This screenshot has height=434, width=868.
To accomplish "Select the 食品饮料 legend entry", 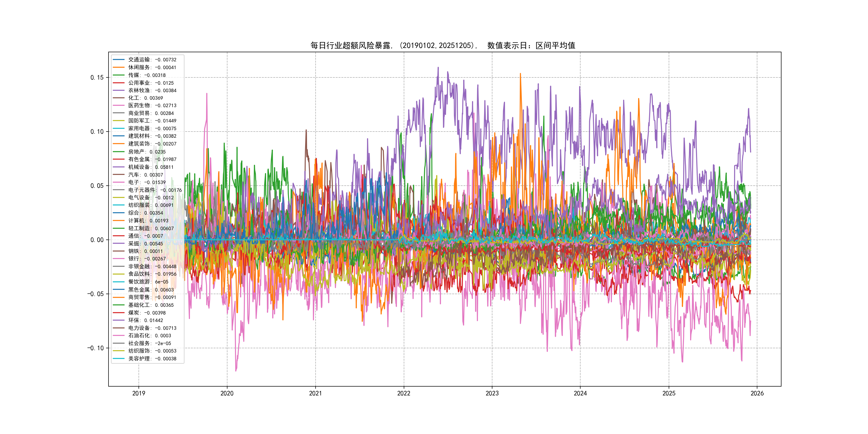I will 152,274.
